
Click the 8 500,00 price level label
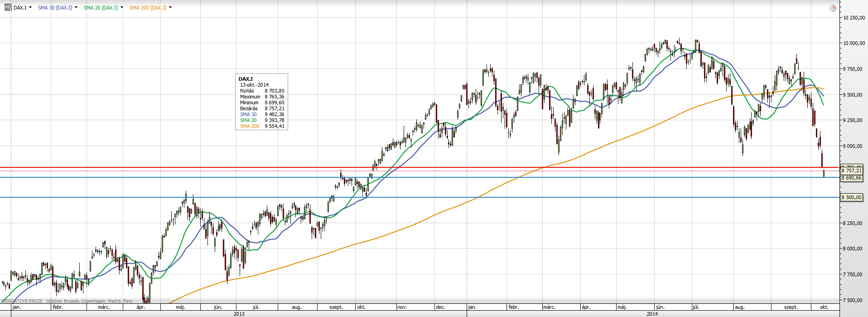pyautogui.click(x=852, y=197)
